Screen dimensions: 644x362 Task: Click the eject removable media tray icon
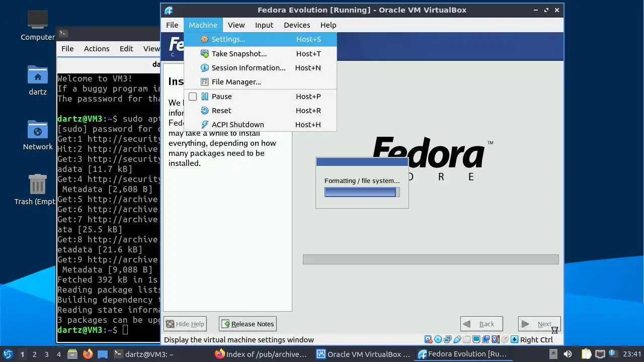(553, 354)
